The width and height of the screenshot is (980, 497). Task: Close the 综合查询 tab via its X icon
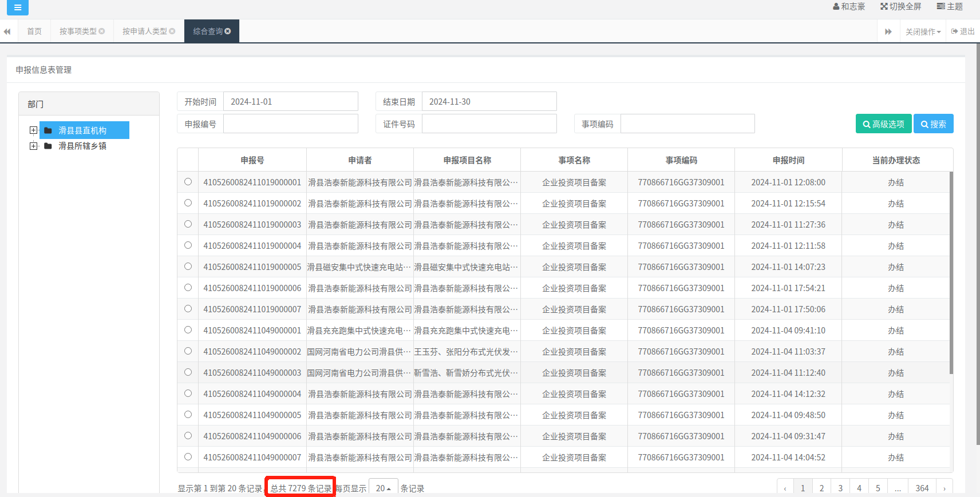pos(228,31)
